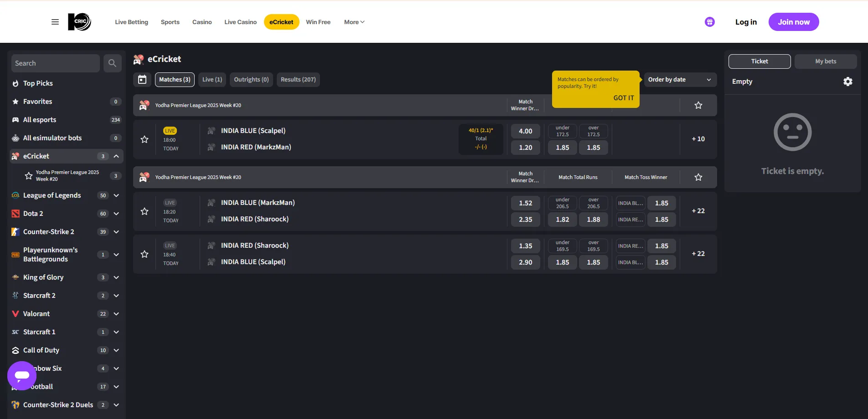
Task: Click the Dota 2 icon
Action: point(15,214)
